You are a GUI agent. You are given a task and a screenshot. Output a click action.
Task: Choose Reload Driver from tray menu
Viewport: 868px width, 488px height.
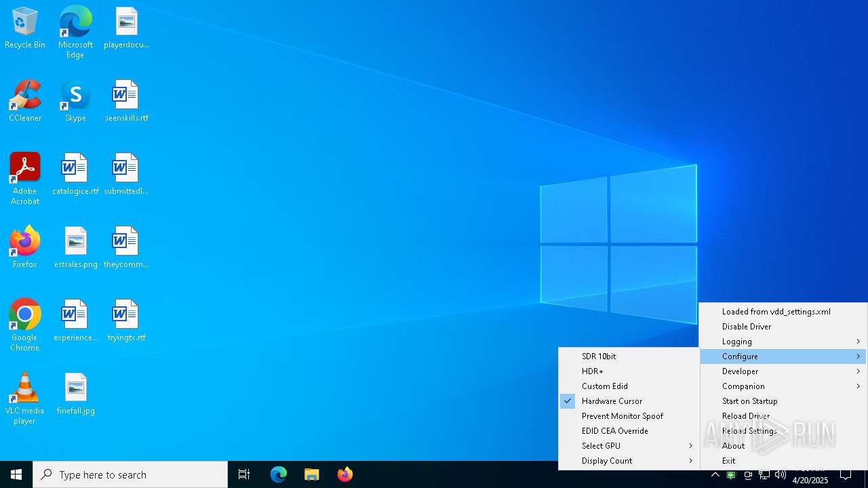pyautogui.click(x=783, y=416)
